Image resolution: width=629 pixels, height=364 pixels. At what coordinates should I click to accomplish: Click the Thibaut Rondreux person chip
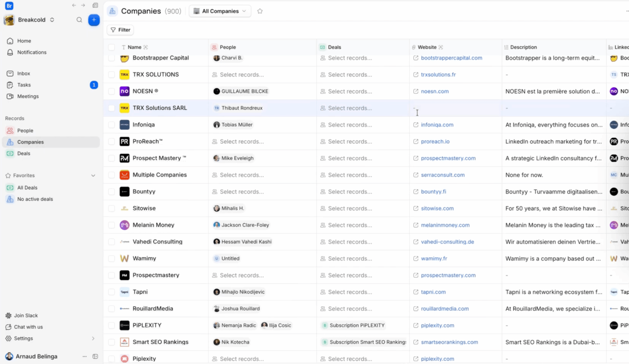pyautogui.click(x=238, y=108)
